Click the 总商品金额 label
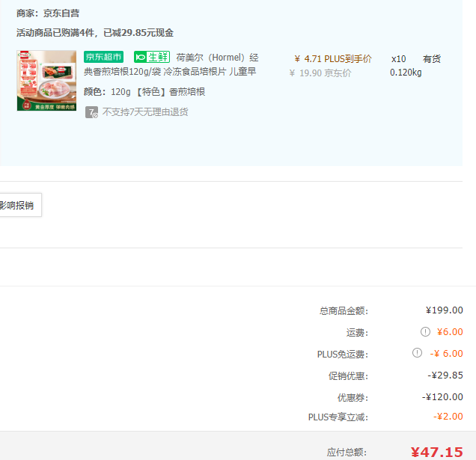This screenshot has height=460, width=476. pyautogui.click(x=344, y=311)
